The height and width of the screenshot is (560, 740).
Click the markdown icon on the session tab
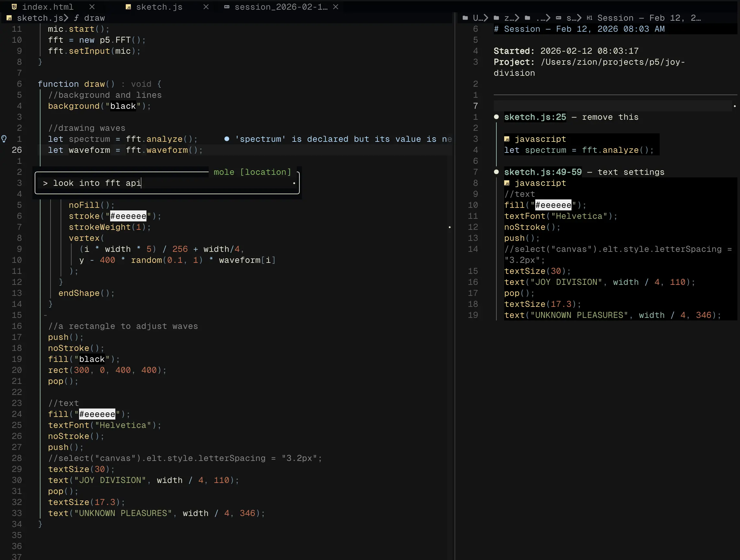tap(226, 7)
